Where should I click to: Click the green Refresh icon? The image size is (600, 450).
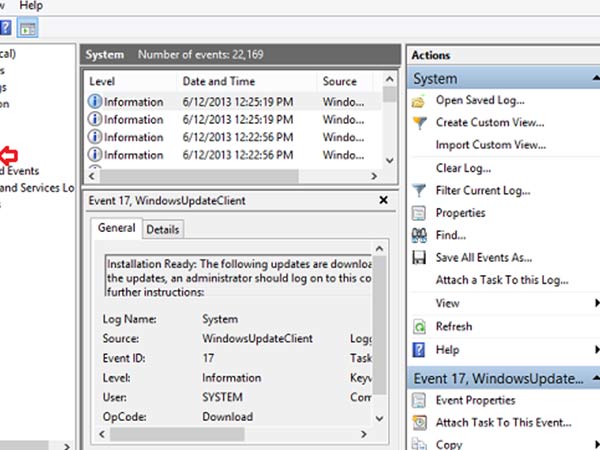pyautogui.click(x=419, y=327)
